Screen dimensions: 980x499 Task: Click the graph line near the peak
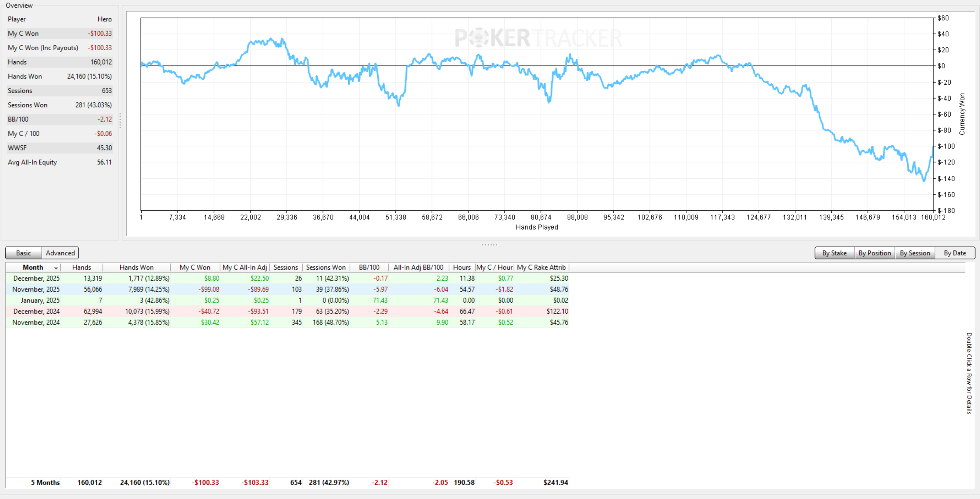tap(270, 39)
